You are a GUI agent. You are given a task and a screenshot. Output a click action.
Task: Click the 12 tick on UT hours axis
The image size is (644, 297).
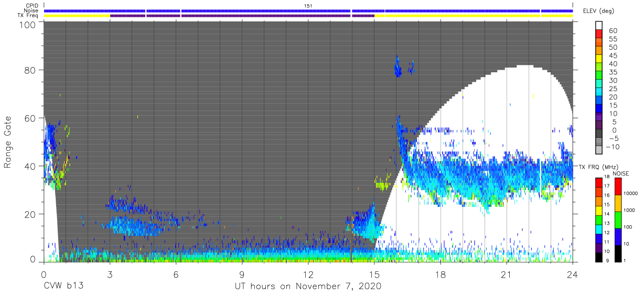308,274
